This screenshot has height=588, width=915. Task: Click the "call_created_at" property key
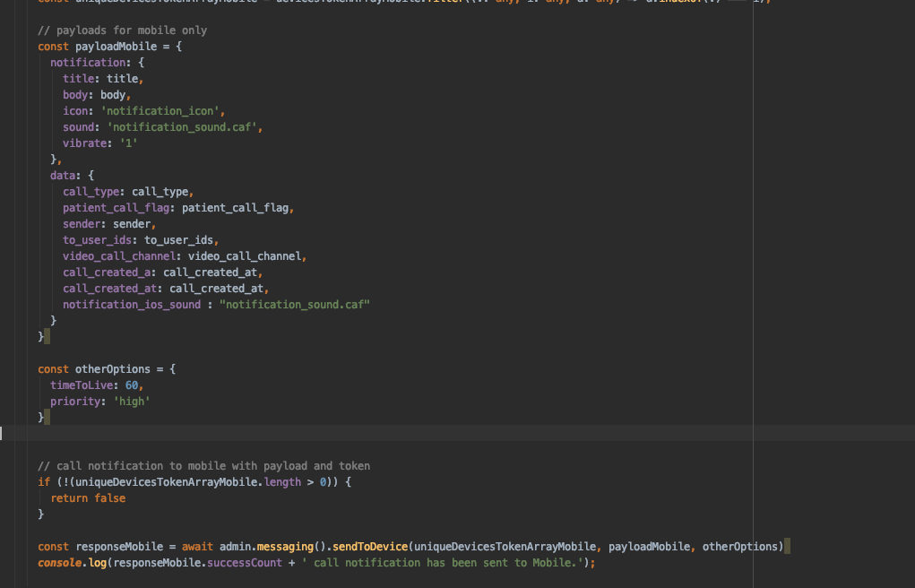(x=109, y=289)
